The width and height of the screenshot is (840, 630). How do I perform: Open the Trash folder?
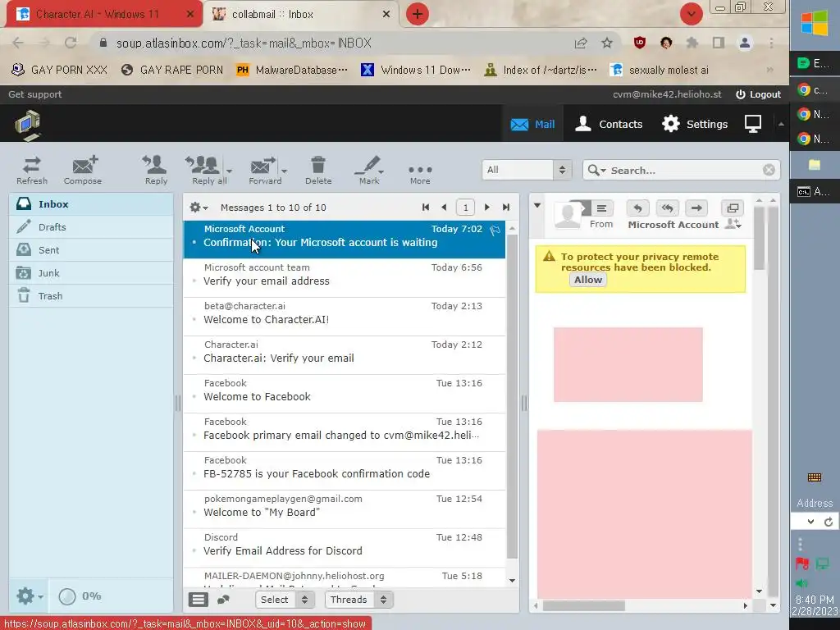point(91,296)
